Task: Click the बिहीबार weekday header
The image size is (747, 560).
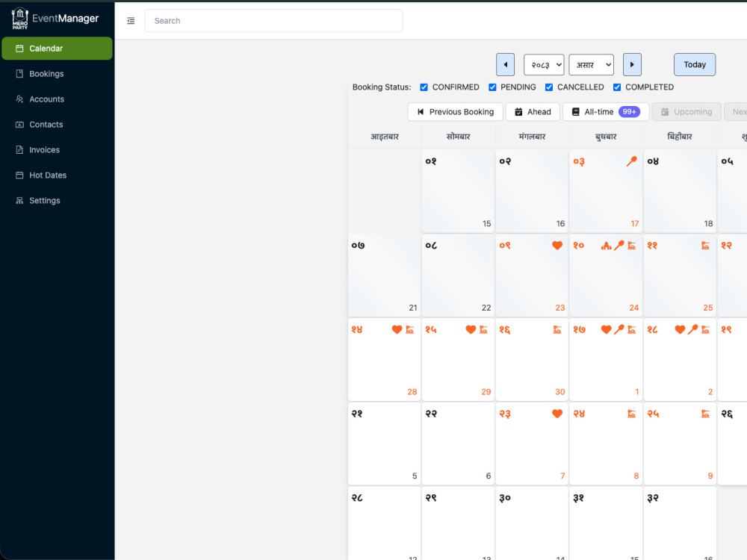Action: [680, 137]
